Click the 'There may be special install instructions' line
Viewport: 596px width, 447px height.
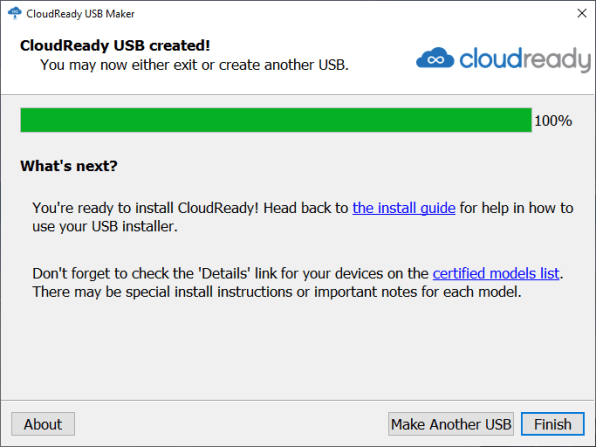coord(277,292)
